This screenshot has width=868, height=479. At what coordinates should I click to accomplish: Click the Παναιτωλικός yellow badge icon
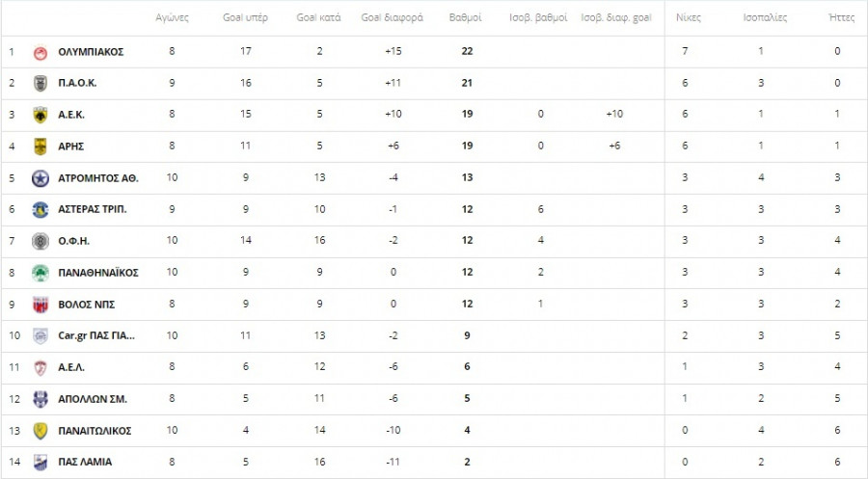(x=41, y=431)
